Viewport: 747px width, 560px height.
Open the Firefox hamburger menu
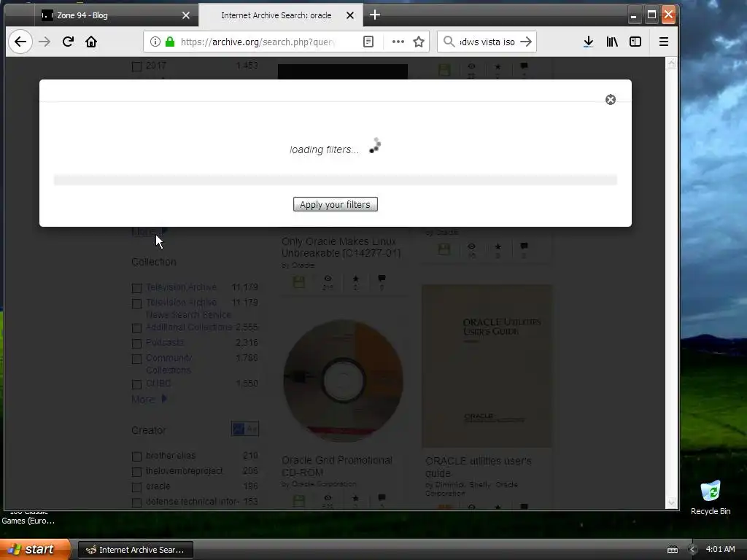coord(663,42)
